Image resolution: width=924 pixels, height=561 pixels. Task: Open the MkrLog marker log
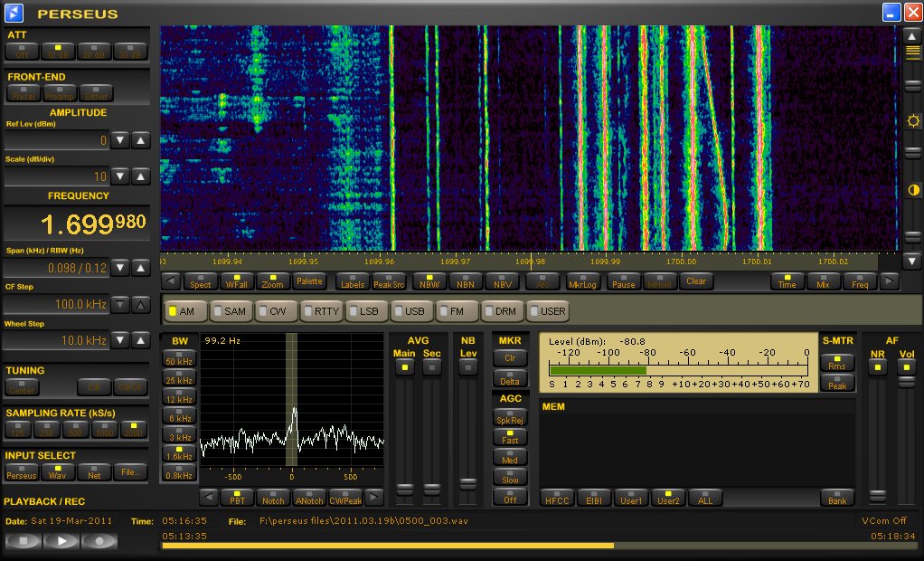582,281
